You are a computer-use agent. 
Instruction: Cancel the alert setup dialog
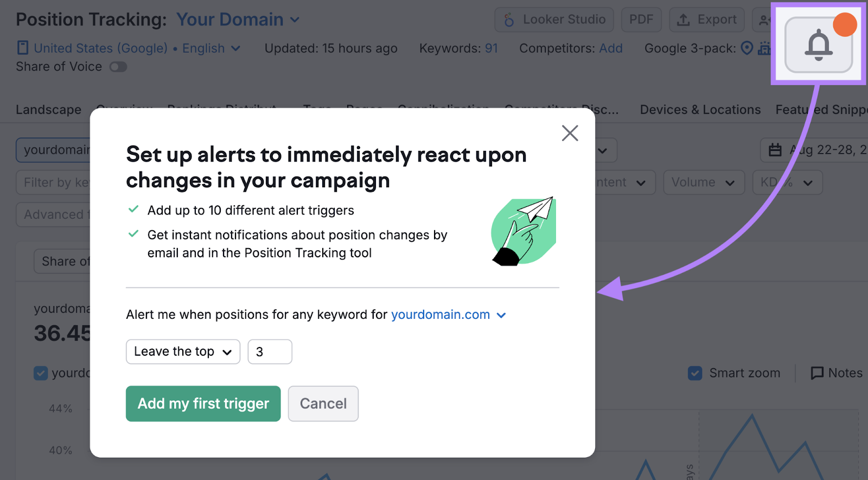click(x=323, y=403)
